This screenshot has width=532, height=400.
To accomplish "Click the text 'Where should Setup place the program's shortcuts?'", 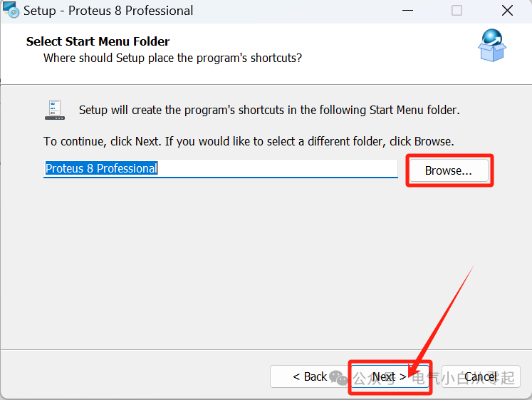I will point(172,58).
